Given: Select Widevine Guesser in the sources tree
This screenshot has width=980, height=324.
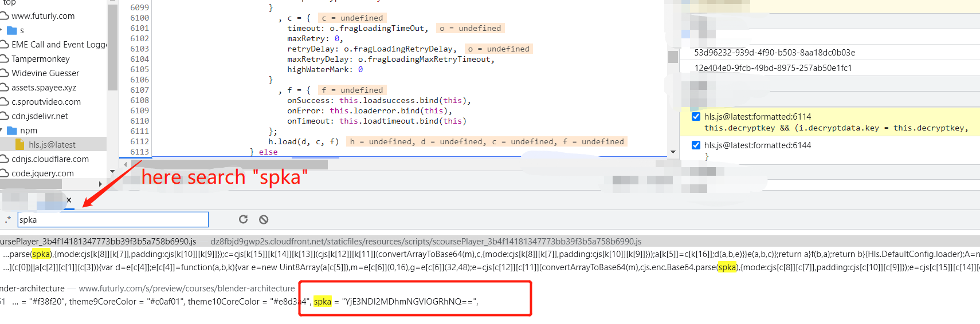Looking at the screenshot, I should click(45, 73).
